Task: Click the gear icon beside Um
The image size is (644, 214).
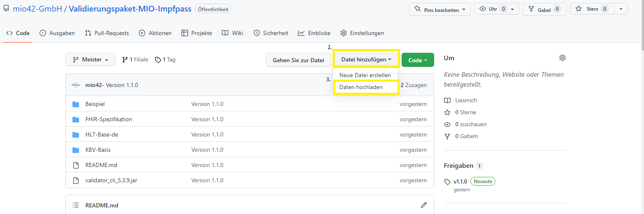Action: 562,58
